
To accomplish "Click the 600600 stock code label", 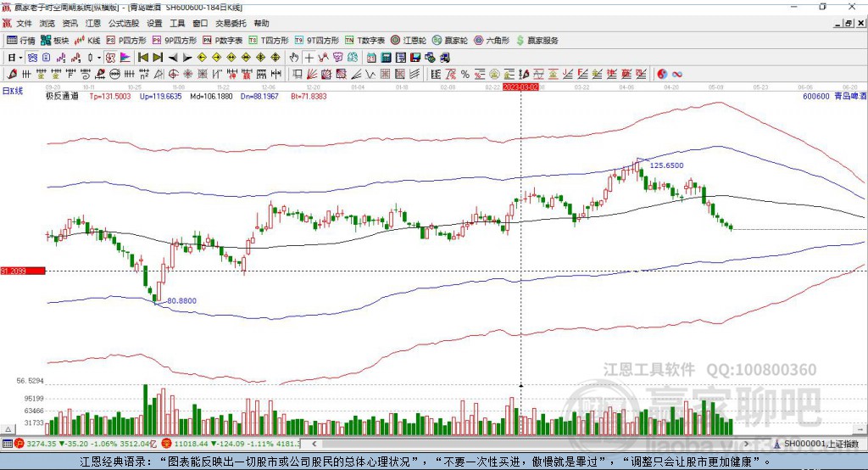I will 816,97.
